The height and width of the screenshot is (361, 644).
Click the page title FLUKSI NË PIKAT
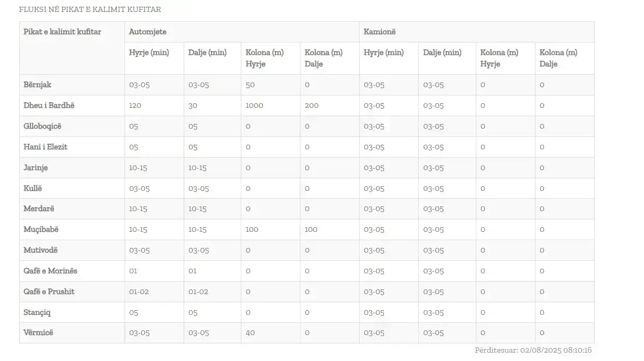(90, 9)
